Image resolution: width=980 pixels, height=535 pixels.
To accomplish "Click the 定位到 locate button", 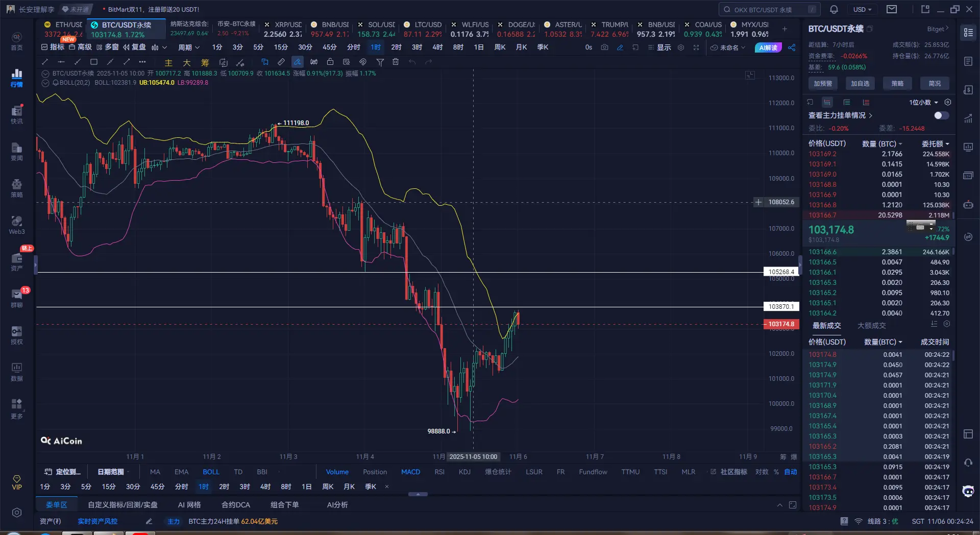I will coord(63,472).
